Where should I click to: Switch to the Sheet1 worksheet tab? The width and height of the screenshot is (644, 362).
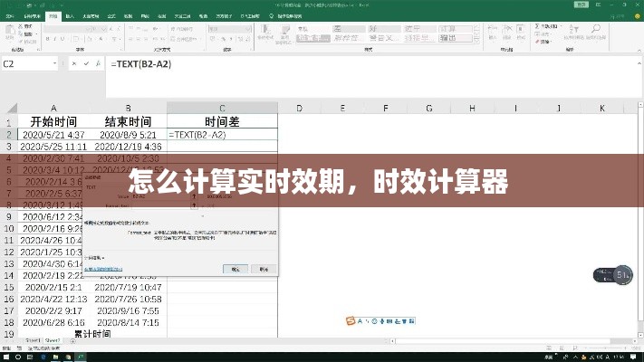pos(34,341)
